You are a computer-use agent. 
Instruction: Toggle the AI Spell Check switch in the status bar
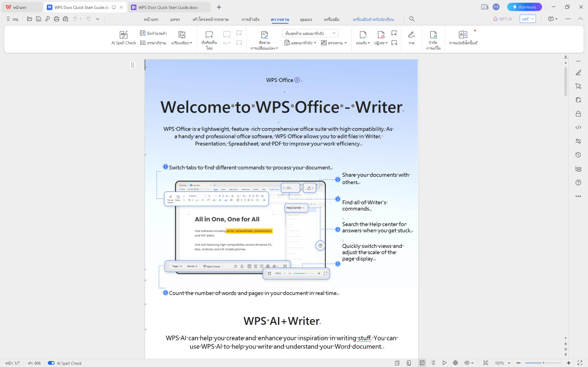pos(51,363)
